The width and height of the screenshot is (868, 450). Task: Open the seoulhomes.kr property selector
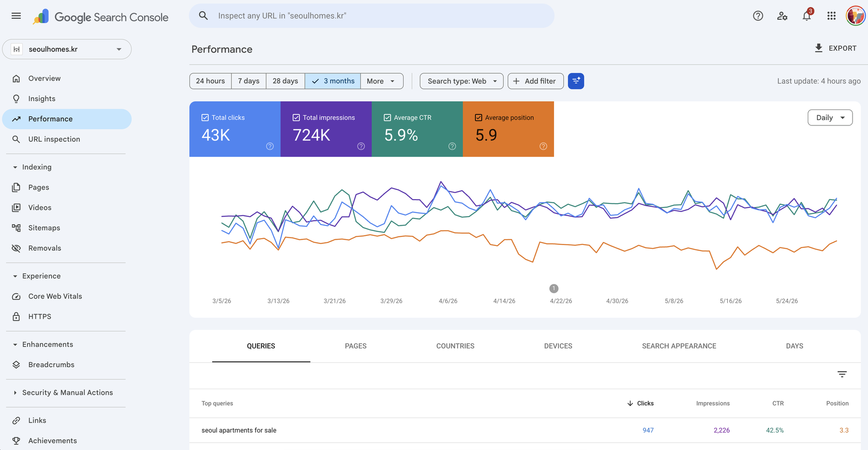67,49
